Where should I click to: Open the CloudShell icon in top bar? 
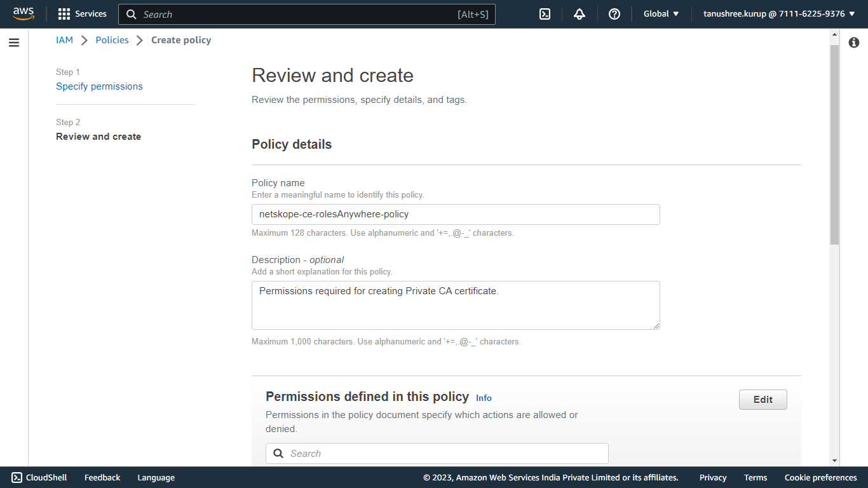[x=545, y=14]
